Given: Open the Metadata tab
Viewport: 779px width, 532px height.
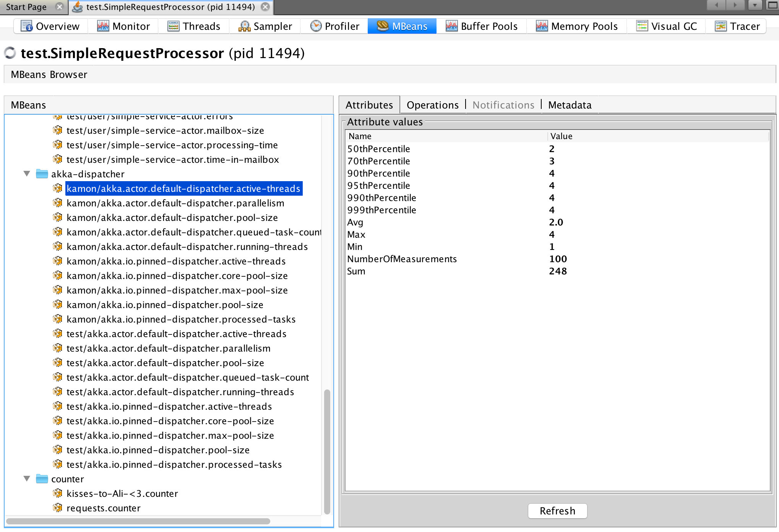Looking at the screenshot, I should (x=570, y=105).
